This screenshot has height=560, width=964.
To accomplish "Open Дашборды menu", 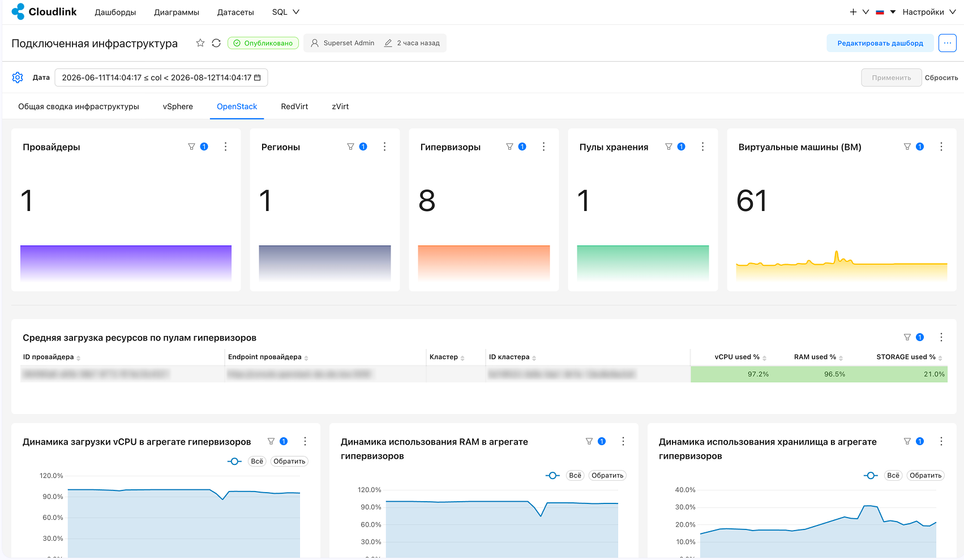I will [x=115, y=12].
